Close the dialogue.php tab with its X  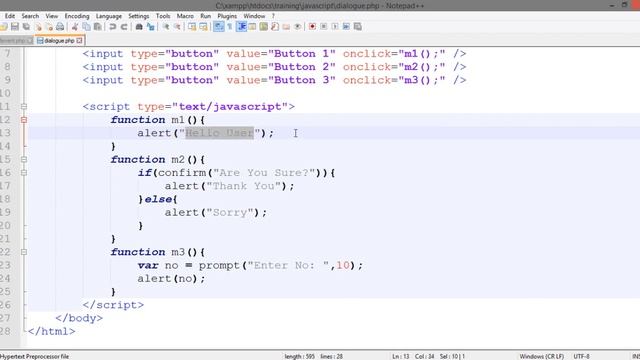coord(79,40)
